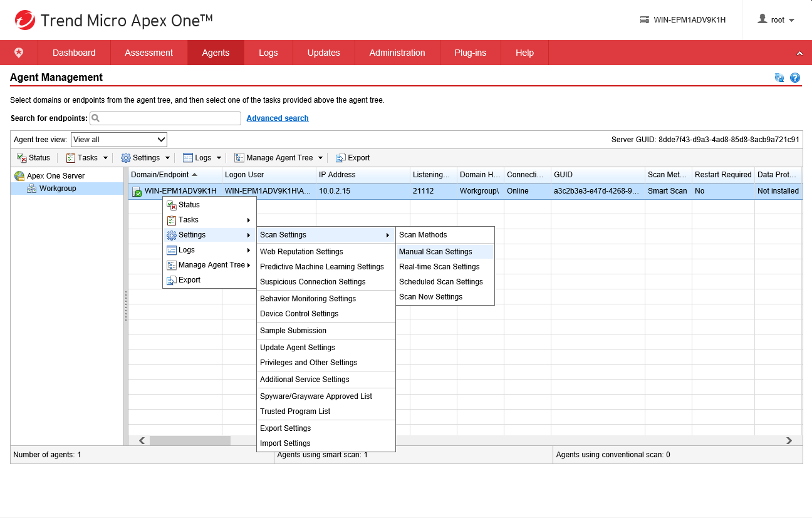Screen dimensions: 812x518
Task: Open the toolbar Logs dropdown arrow
Action: tap(219, 158)
